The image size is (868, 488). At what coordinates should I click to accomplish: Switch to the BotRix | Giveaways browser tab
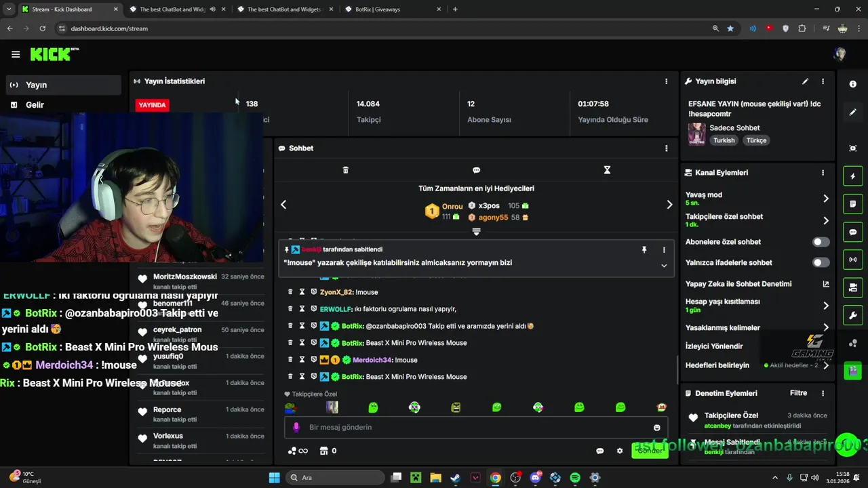[393, 9]
